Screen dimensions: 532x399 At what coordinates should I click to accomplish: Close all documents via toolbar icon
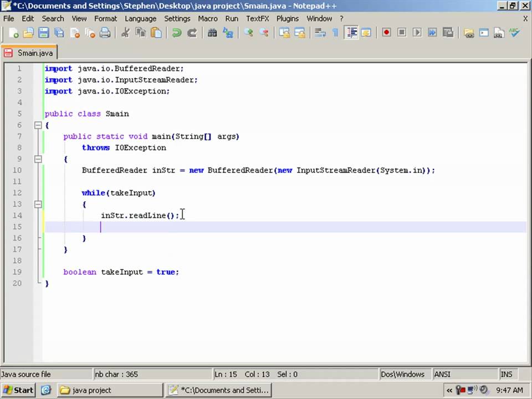coord(90,33)
